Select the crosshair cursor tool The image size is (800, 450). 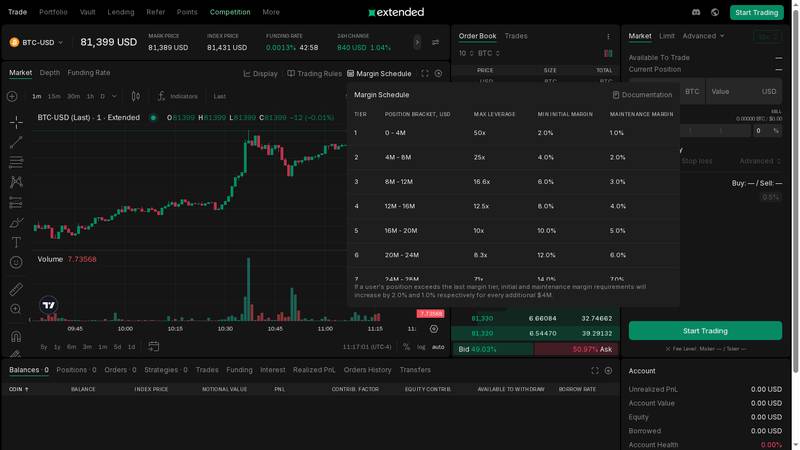16,122
